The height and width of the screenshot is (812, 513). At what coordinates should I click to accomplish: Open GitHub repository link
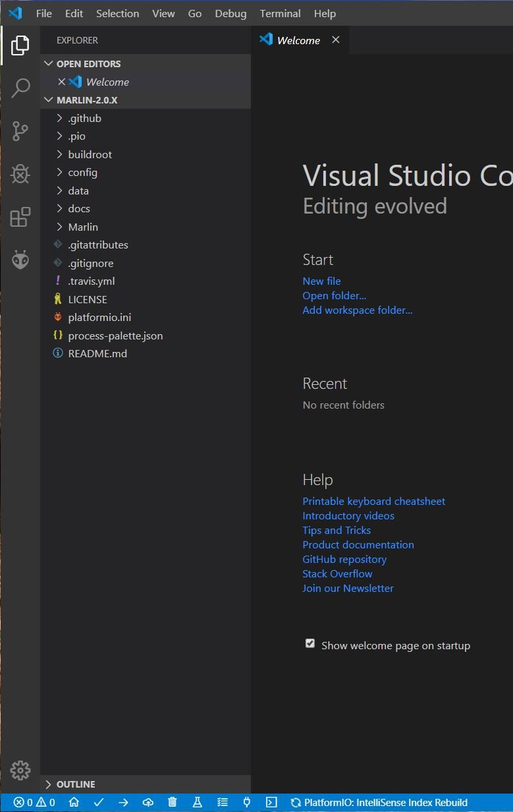344,559
